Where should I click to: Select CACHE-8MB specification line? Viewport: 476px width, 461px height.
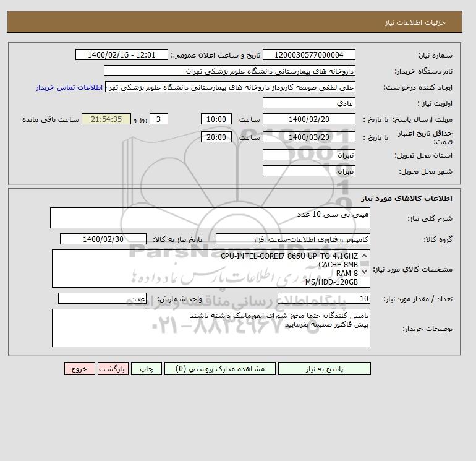pos(338,265)
